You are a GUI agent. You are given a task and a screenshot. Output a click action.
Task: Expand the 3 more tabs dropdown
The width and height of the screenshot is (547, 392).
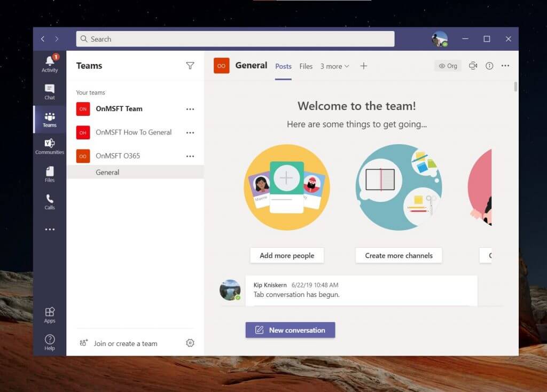[334, 66]
